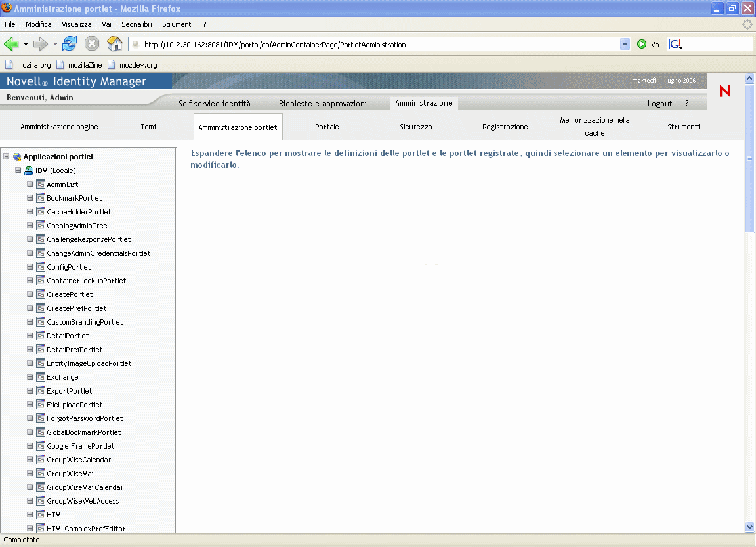The width and height of the screenshot is (756, 547).
Task: Expand the CreatePrefPortlet node
Action: (x=30, y=308)
